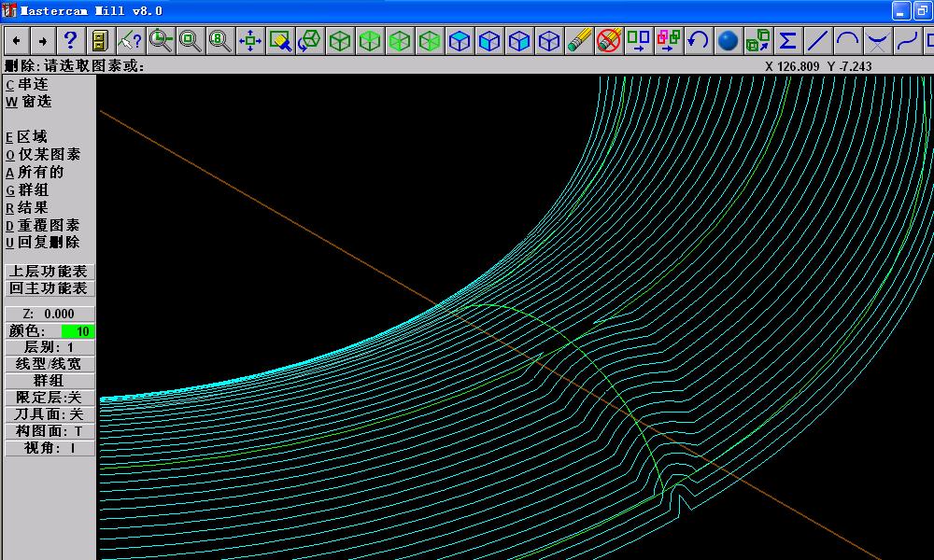
Task: Set graphics view to Top, first green cube
Action: click(x=340, y=40)
